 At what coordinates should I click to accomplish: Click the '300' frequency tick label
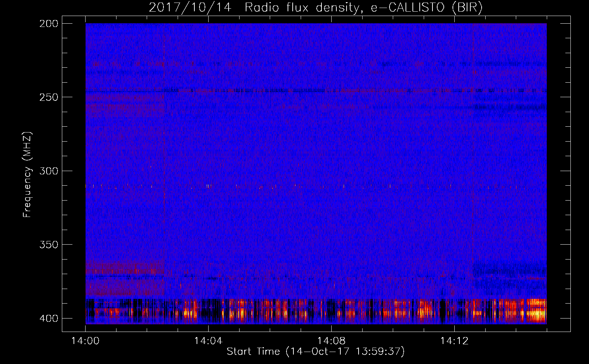tap(49, 171)
